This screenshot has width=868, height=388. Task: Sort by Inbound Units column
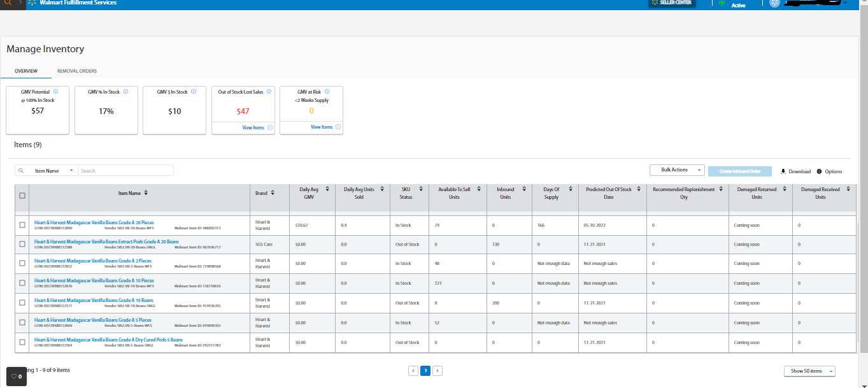coord(523,189)
